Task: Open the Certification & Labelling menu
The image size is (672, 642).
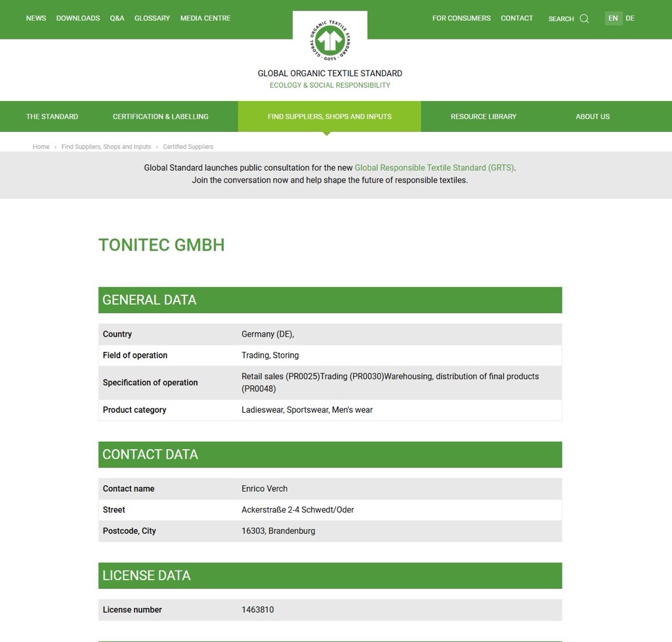Action: (161, 117)
